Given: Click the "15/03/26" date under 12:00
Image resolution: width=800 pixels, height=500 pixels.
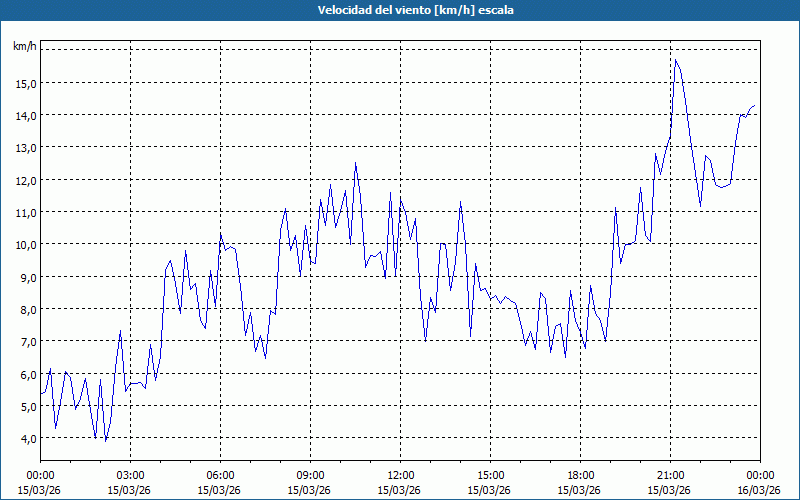Looking at the screenshot, I should pyautogui.click(x=399, y=490).
